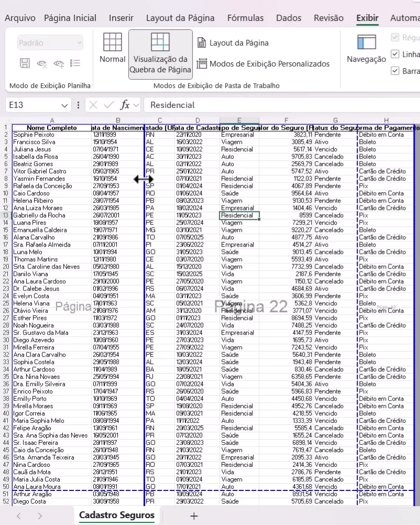The image size is (420, 525).
Task: Switch to Inserir tab
Action: click(121, 18)
